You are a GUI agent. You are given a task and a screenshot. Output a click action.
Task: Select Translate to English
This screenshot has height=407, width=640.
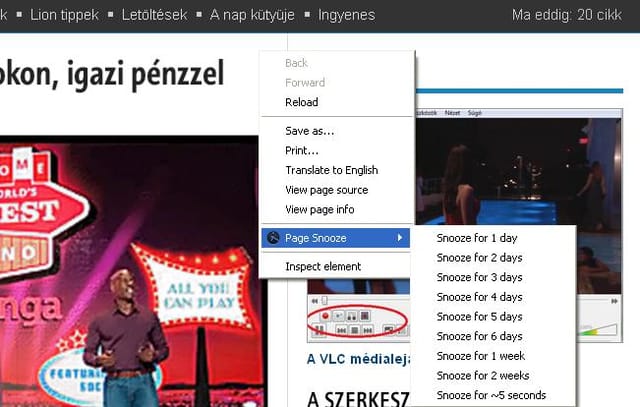331,170
